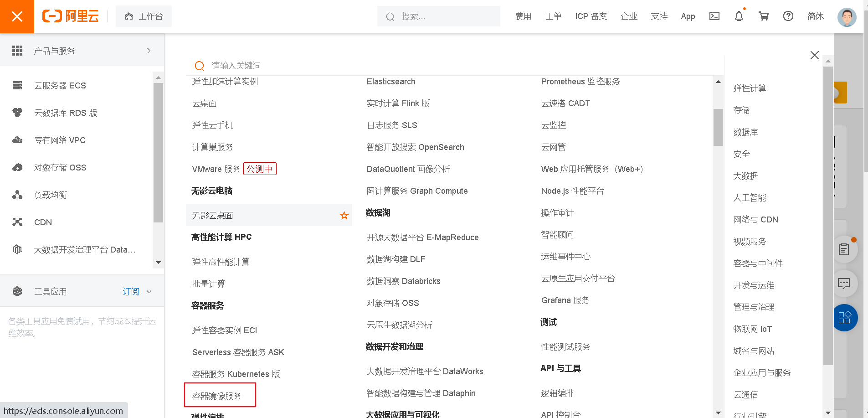Click the RDS database icon in the sidebar
The width and height of the screenshot is (868, 418).
click(x=17, y=113)
